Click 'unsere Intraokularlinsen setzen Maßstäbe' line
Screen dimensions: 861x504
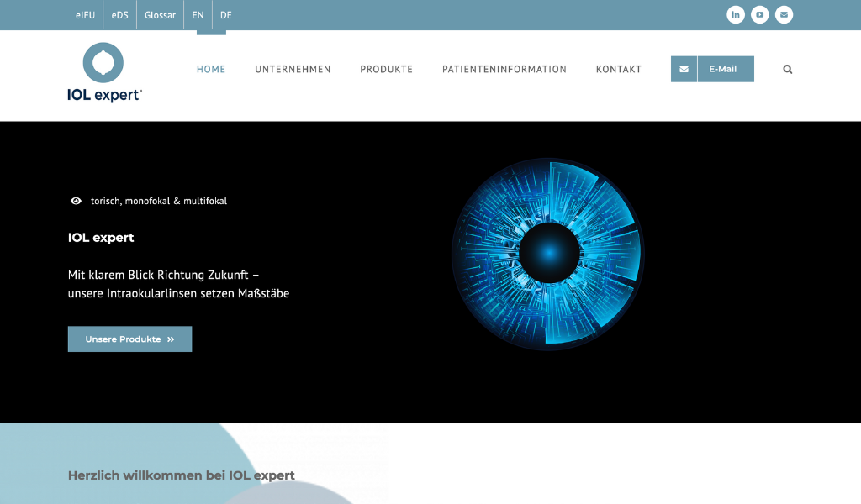pos(178,293)
